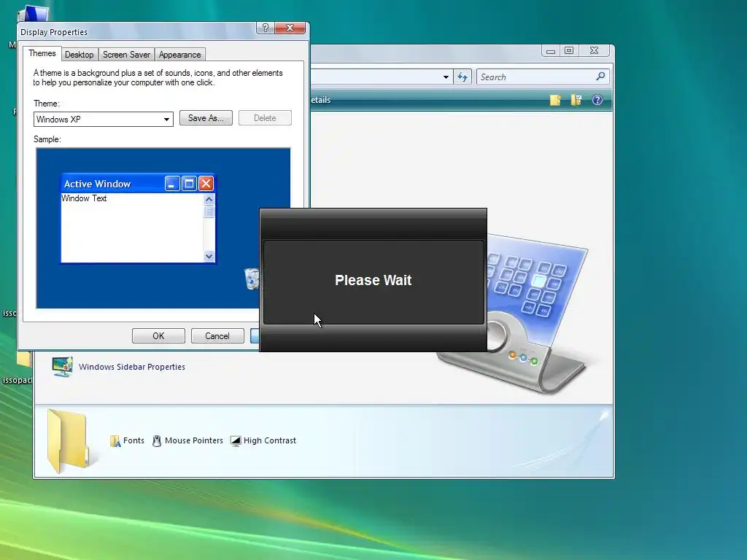Screen dimensions: 747x560
Task: Click the maximize button in the sample Active Window
Action: pyautogui.click(x=189, y=183)
